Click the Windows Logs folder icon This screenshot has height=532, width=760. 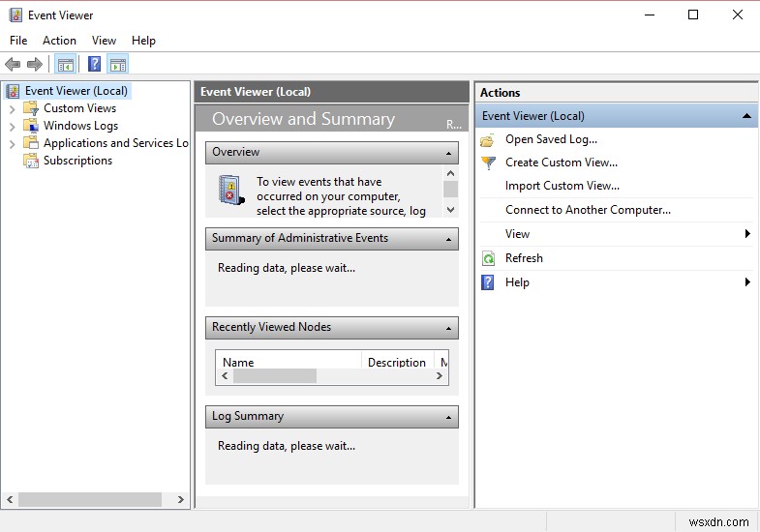click(x=31, y=126)
